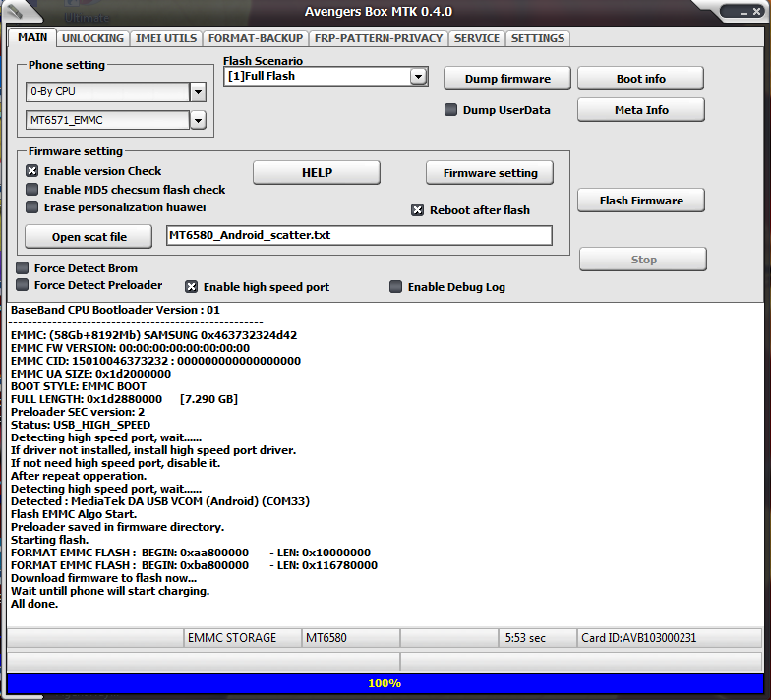Click the EMMC STORAGE status cell

242,637
